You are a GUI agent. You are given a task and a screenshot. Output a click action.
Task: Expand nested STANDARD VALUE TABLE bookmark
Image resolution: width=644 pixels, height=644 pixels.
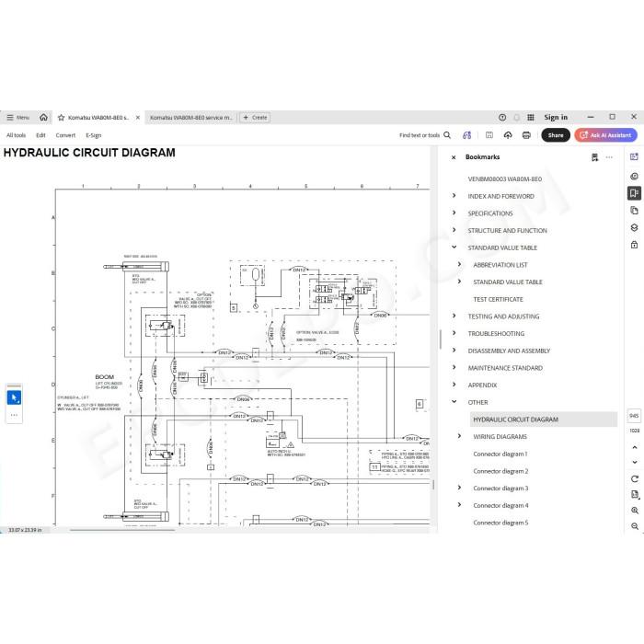point(460,282)
